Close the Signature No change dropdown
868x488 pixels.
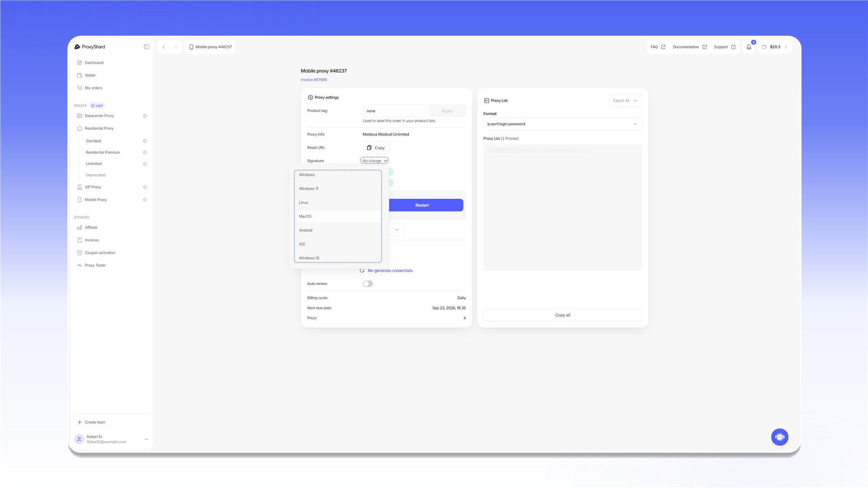[x=374, y=161]
